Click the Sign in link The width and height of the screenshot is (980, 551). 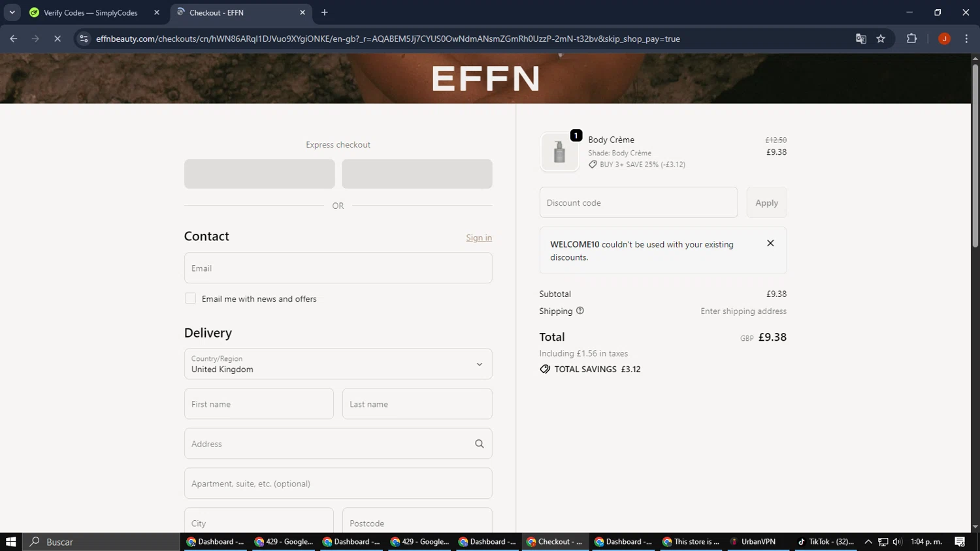(x=479, y=238)
